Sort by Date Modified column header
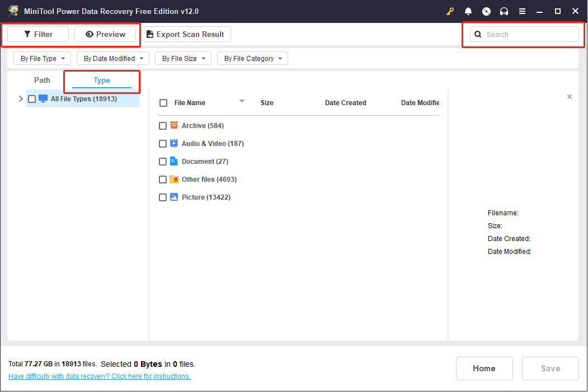Screen dimensions: 588x392 point(420,103)
